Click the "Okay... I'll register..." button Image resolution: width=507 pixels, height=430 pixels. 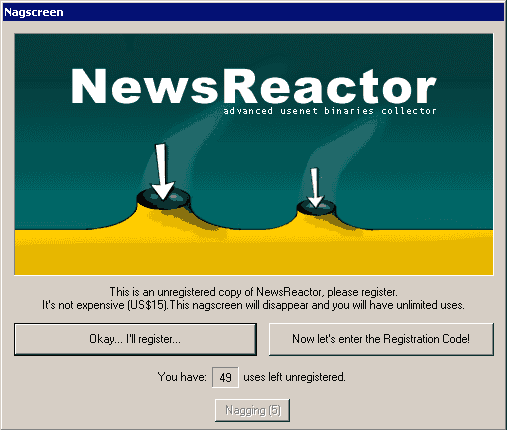[135, 339]
